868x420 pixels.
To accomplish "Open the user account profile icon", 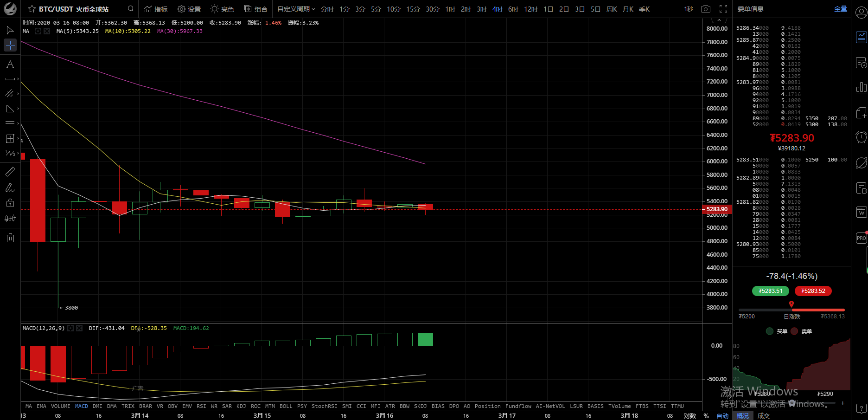I will (x=861, y=13).
